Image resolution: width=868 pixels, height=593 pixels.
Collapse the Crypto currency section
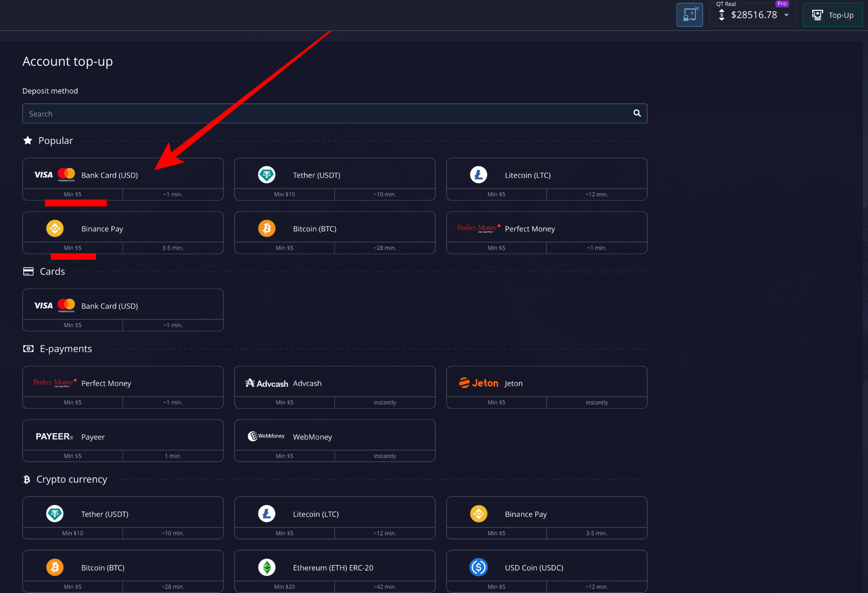pyautogui.click(x=72, y=479)
